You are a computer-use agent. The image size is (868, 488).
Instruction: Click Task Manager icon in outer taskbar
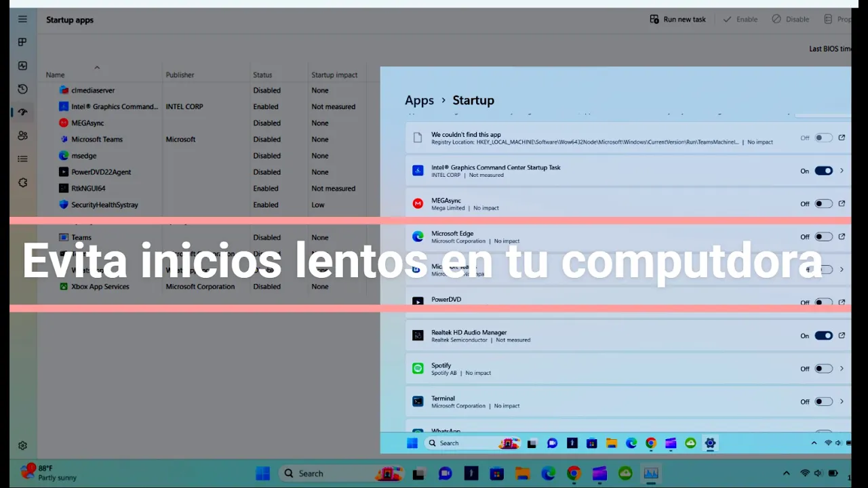(x=651, y=473)
